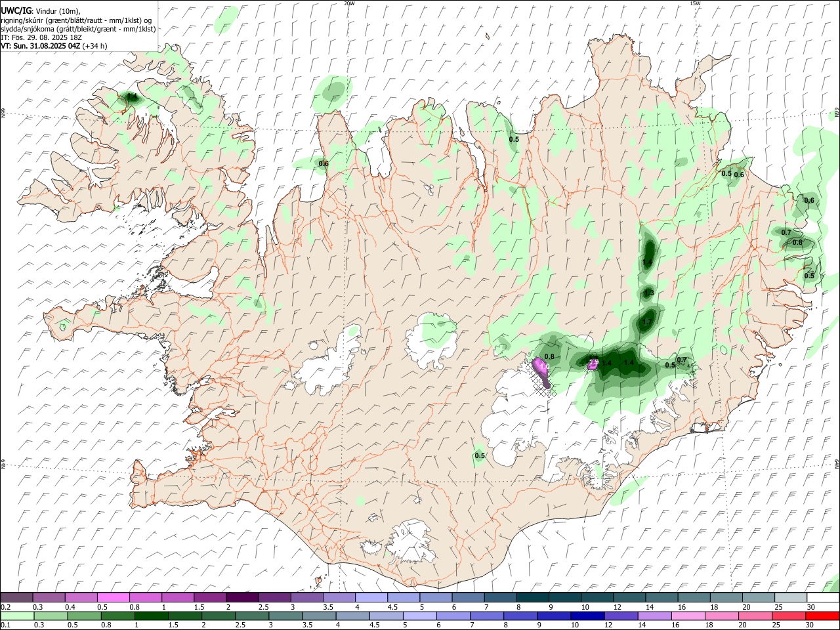Choose the deep blue 10 mm rain swatch
840x630 pixels.
click(587, 616)
